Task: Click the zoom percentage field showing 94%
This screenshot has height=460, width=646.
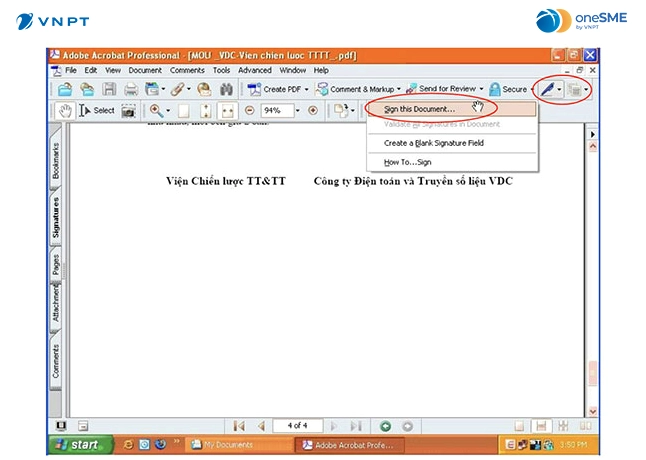Action: click(x=277, y=110)
